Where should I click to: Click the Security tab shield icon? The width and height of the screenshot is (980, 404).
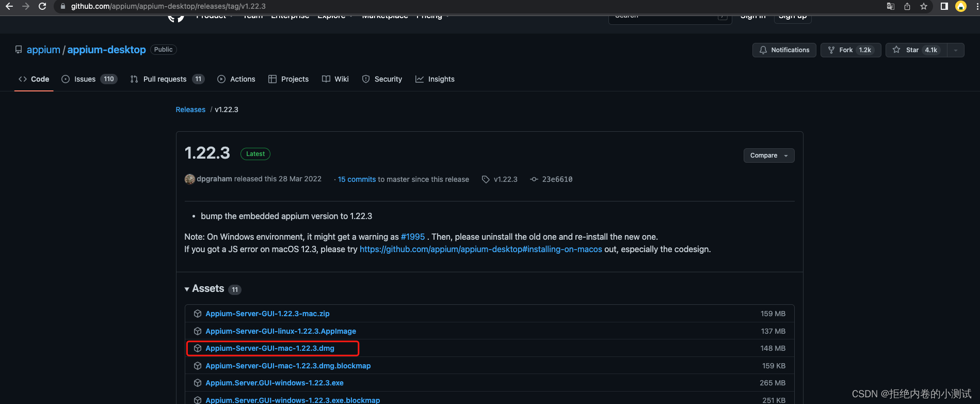pos(366,79)
